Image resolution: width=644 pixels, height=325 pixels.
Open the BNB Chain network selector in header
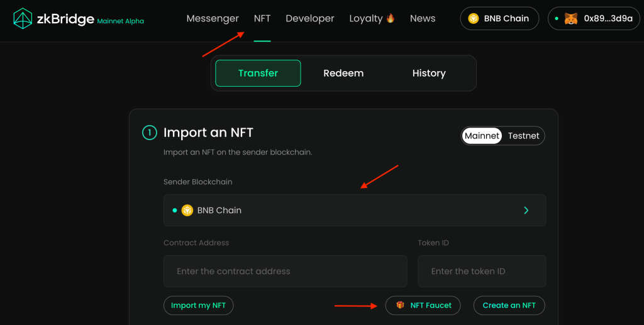coord(499,18)
